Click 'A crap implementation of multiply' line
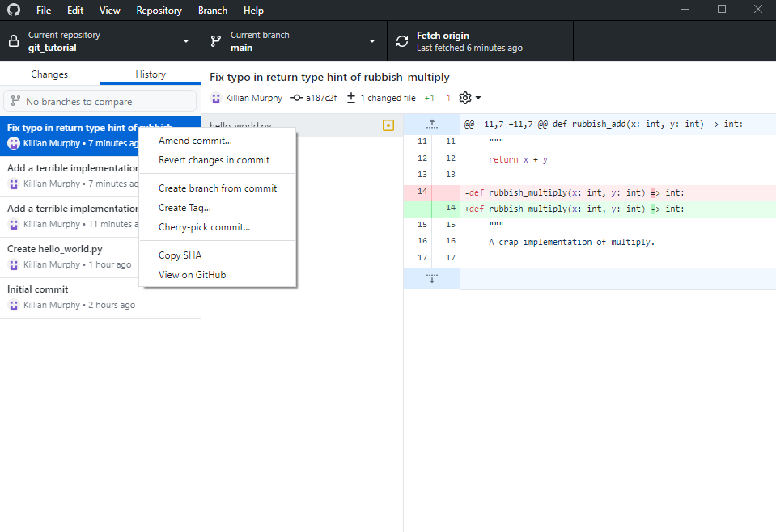Screen dimensions: 776x532 (x=571, y=242)
